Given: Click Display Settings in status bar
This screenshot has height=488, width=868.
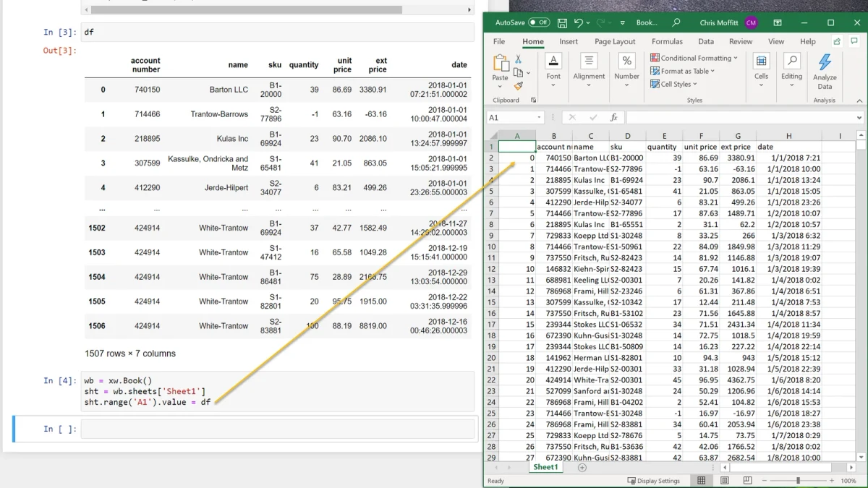Looking at the screenshot, I should point(653,481).
